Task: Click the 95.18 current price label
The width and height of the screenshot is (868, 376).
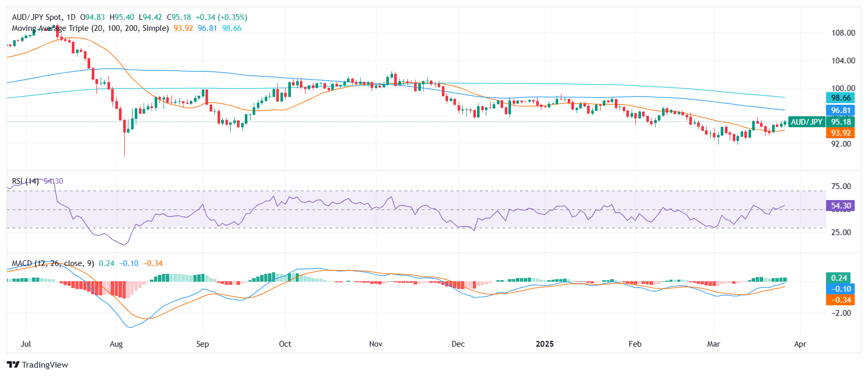Action: pyautogui.click(x=840, y=122)
